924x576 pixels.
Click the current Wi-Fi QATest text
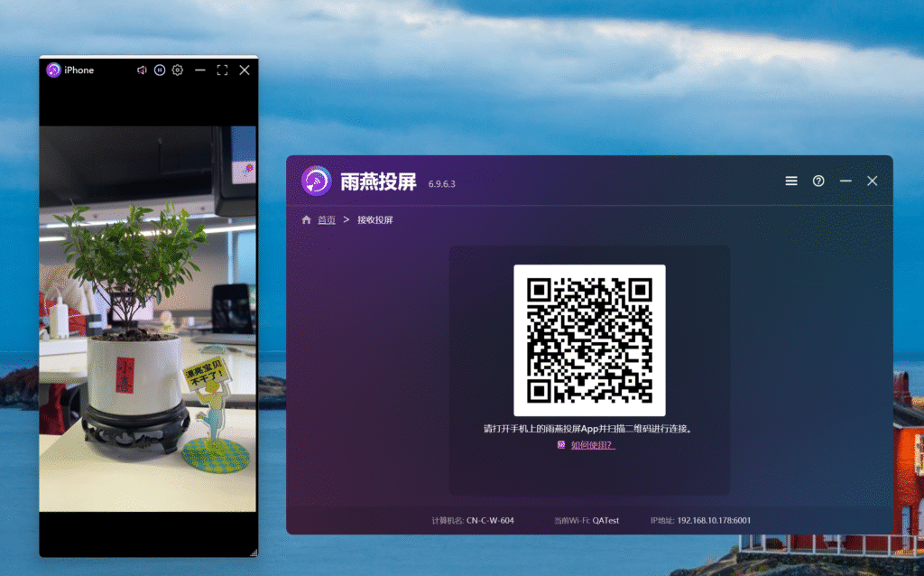[605, 521]
